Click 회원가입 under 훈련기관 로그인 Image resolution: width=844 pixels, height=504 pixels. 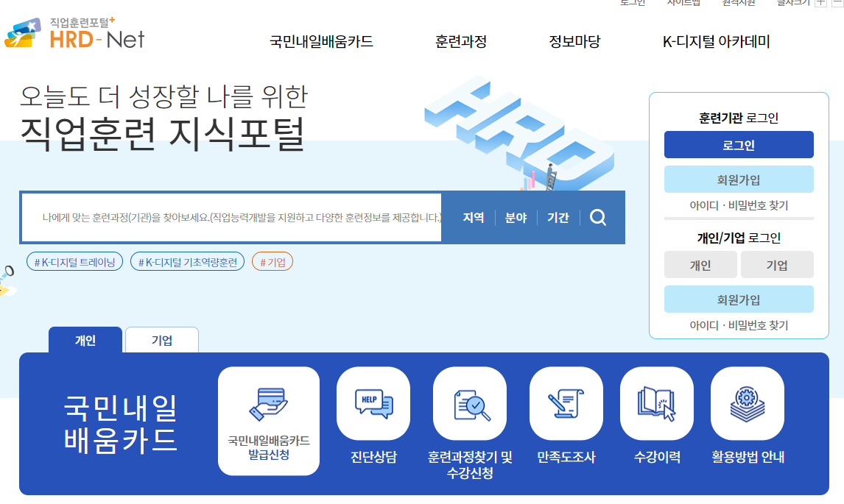click(x=739, y=180)
